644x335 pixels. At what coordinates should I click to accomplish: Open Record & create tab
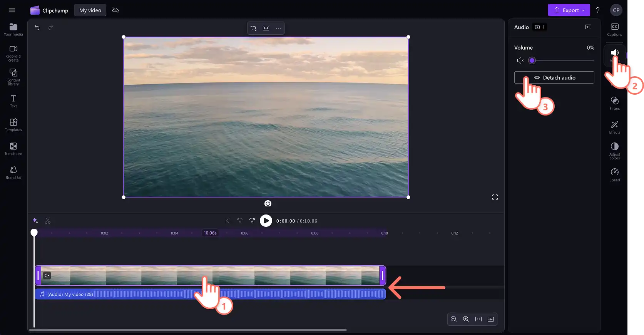(x=13, y=53)
